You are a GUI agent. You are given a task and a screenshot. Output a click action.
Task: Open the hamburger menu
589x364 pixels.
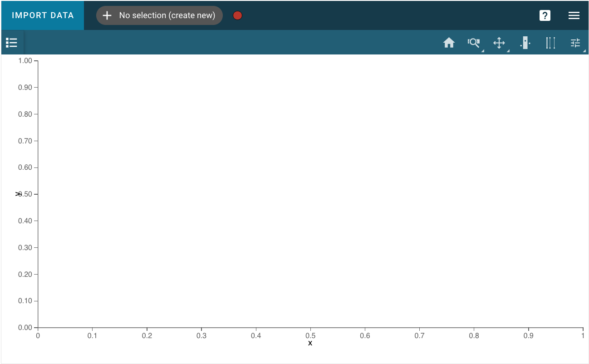[574, 15]
